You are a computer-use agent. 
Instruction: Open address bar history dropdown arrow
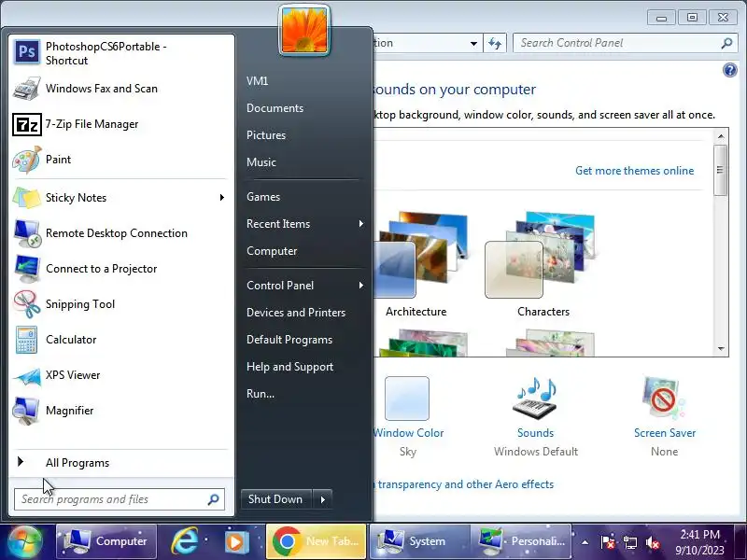[473, 43]
